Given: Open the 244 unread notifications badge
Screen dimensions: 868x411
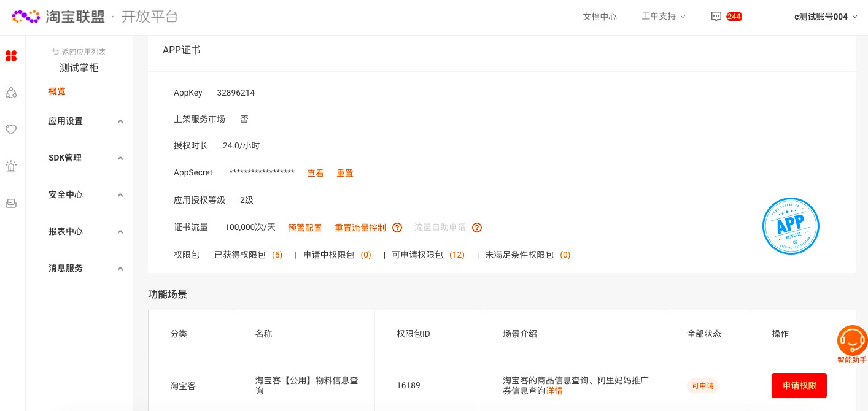Looking at the screenshot, I should coord(734,17).
